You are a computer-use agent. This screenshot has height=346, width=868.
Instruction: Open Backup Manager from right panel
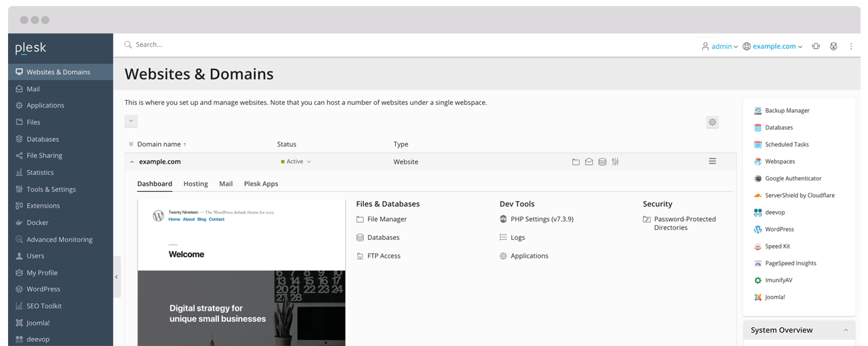point(787,111)
